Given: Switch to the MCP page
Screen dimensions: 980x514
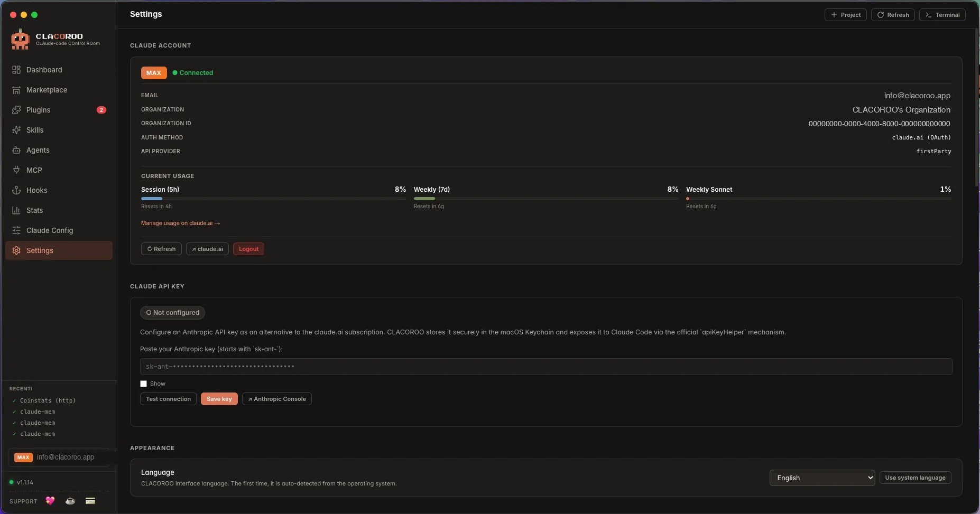Looking at the screenshot, I should click(59, 170).
